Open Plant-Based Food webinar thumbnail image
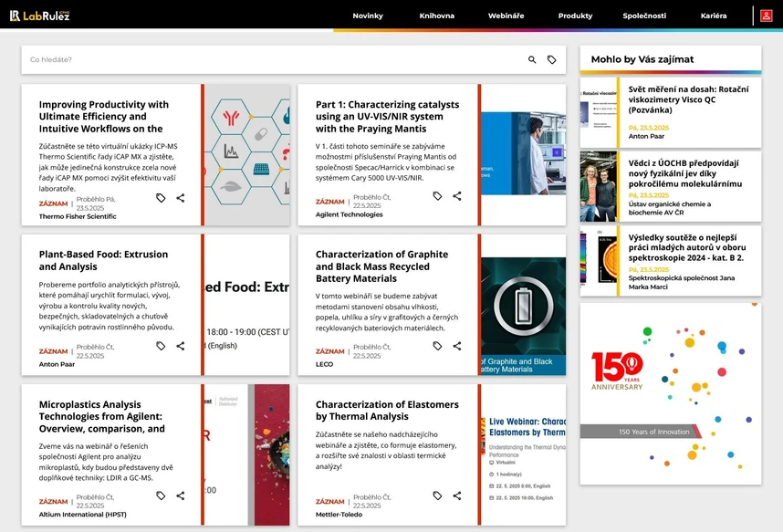783x532 pixels. 247,305
